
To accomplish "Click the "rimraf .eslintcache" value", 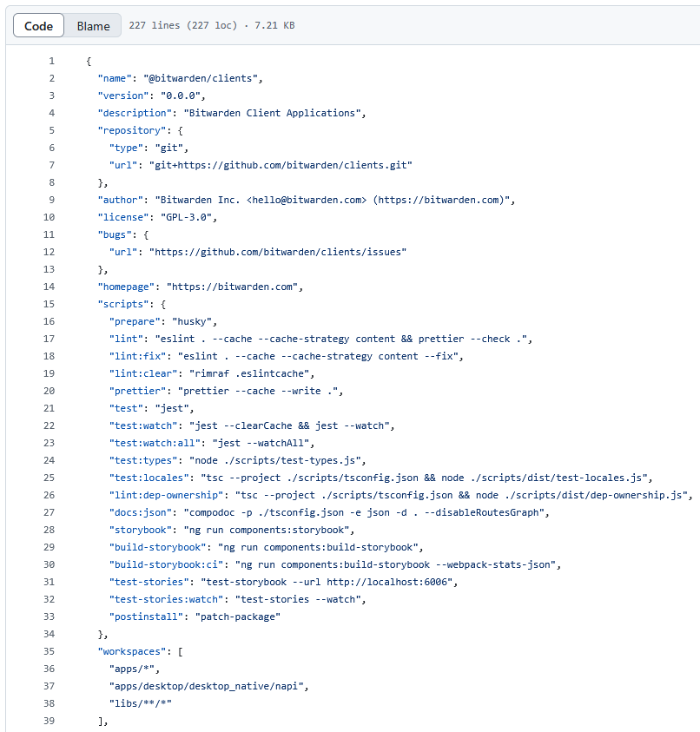I will click(x=249, y=373).
